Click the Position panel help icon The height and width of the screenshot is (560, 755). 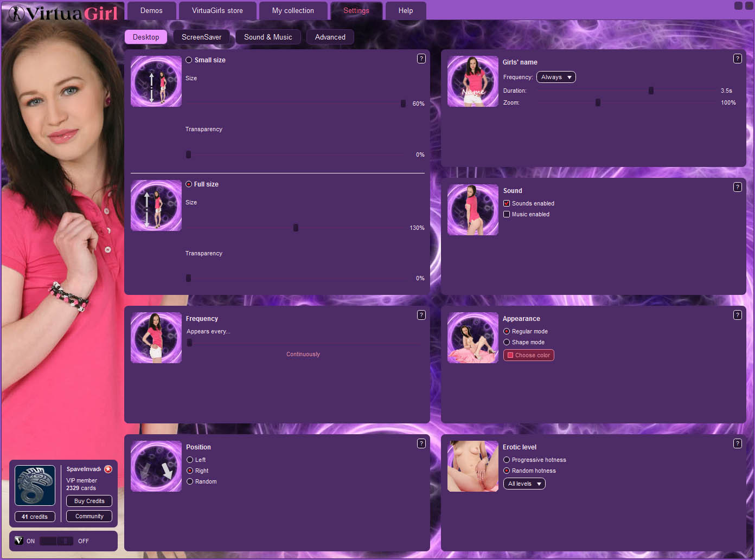[x=421, y=443]
